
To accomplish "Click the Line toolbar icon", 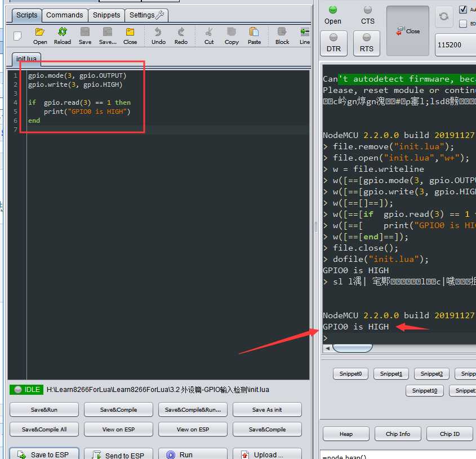I will pos(305,35).
